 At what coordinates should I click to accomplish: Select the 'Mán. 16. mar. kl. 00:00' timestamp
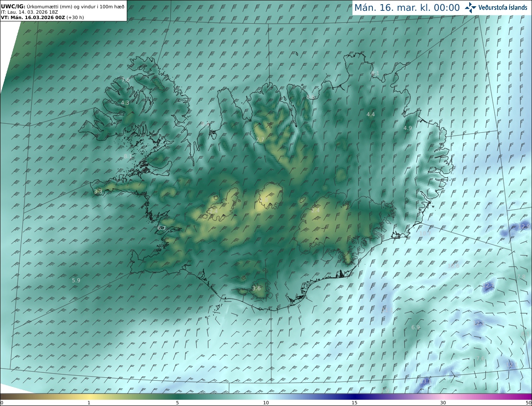coord(407,7)
